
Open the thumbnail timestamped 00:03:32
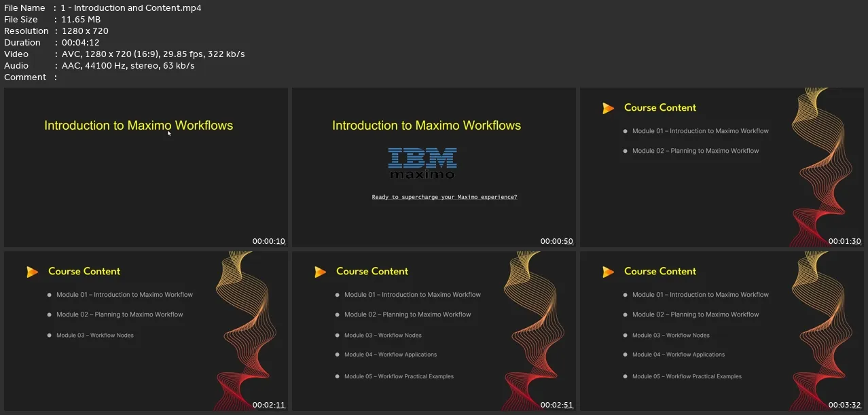tap(722, 331)
